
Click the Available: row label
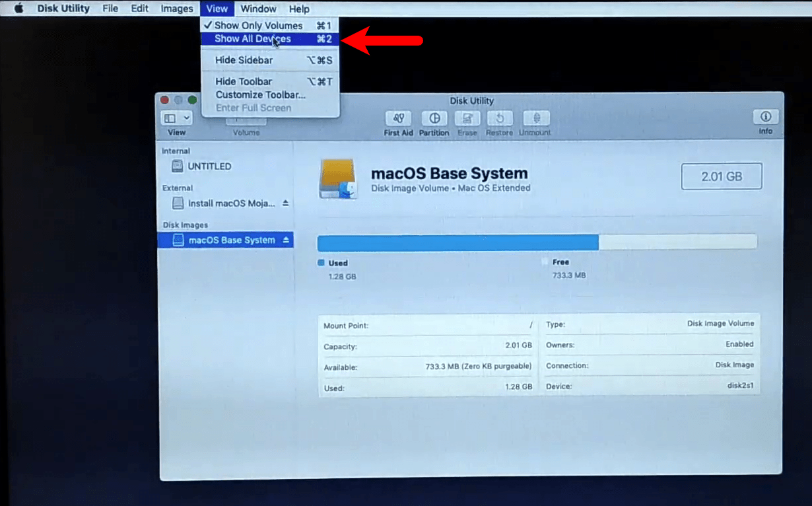tap(341, 368)
